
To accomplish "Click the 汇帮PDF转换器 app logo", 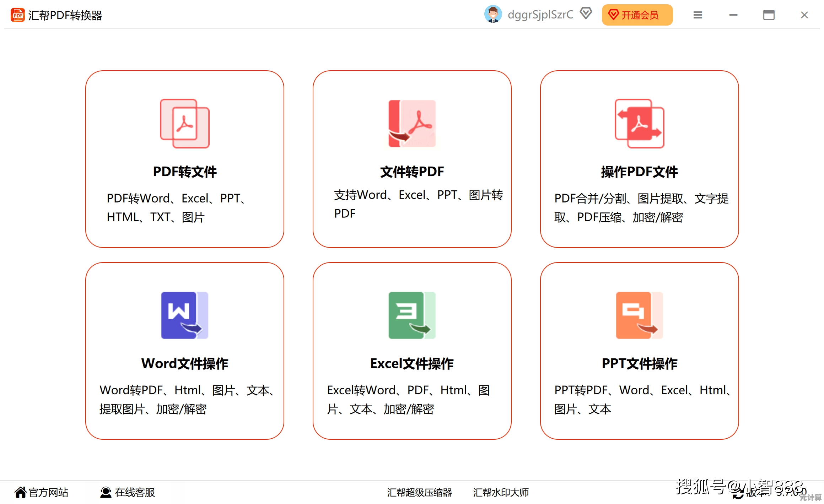I will pyautogui.click(x=17, y=15).
